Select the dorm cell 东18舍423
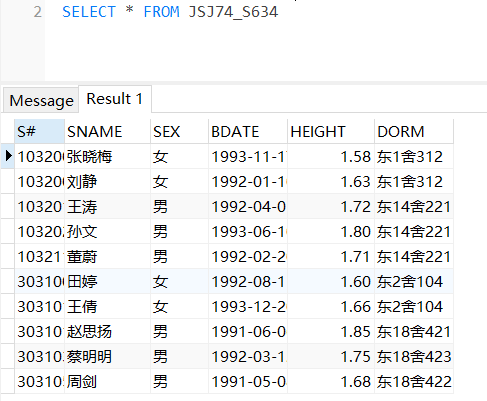The width and height of the screenshot is (487, 401). click(x=414, y=356)
